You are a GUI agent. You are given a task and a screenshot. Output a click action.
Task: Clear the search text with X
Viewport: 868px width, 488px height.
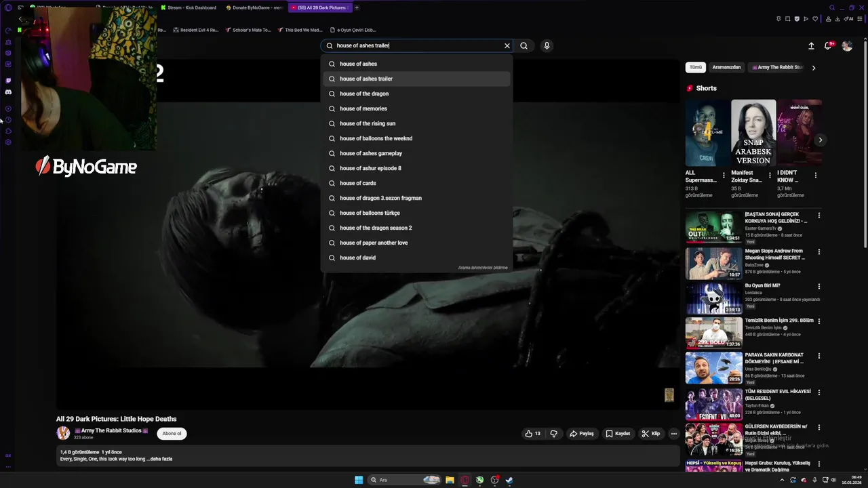click(x=507, y=45)
